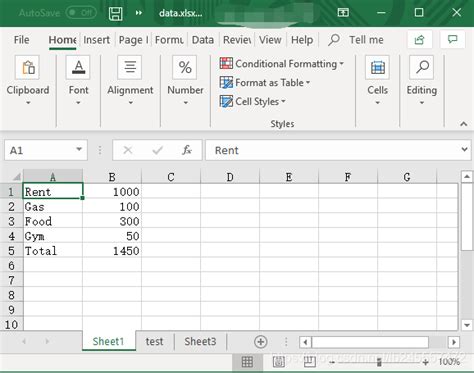
Task: Switch to the test sheet tab
Action: pos(154,341)
